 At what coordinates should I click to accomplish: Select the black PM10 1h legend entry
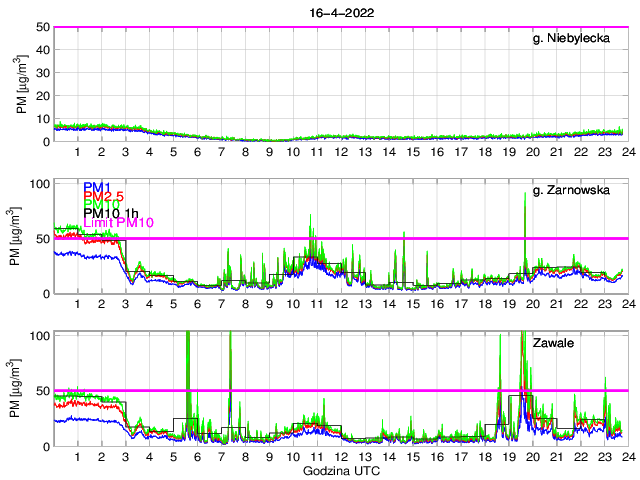pos(111,213)
